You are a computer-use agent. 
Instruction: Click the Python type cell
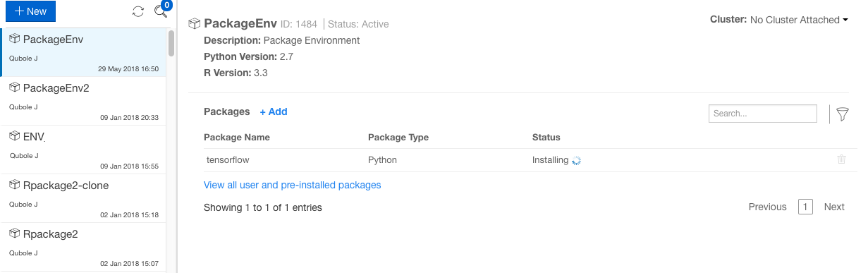383,160
